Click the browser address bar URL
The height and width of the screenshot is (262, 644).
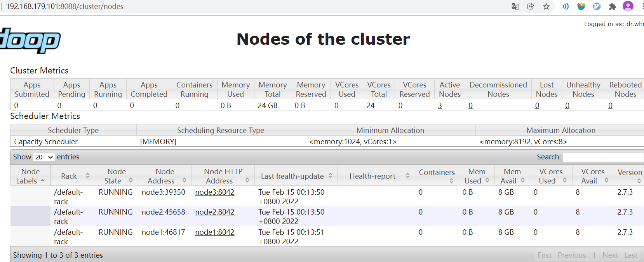[x=65, y=6]
